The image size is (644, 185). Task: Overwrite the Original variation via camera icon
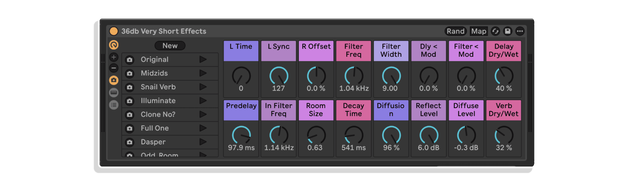[x=129, y=60]
